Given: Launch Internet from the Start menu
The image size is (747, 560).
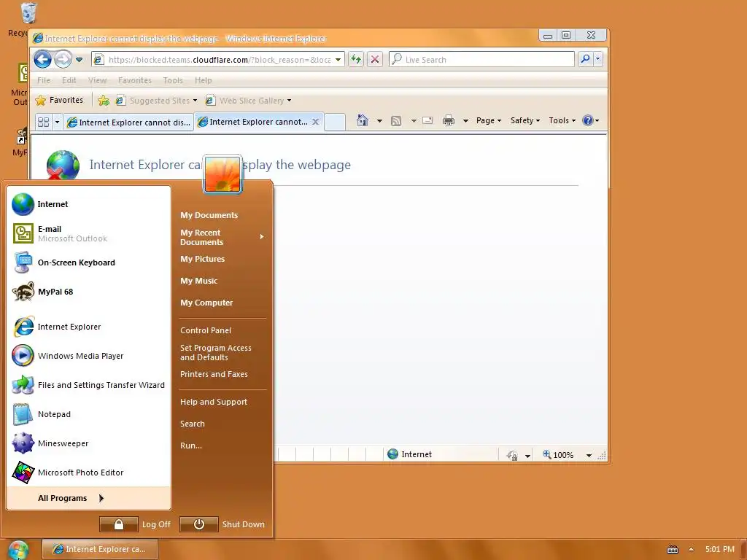Looking at the screenshot, I should (x=89, y=204).
